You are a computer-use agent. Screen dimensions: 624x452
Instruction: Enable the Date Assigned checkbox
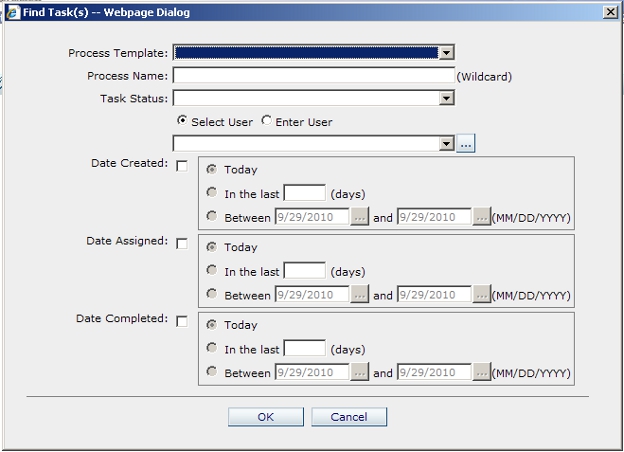(181, 243)
